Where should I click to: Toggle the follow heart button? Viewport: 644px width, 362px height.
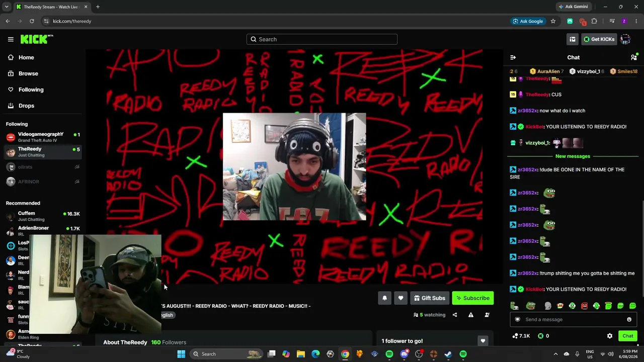[x=400, y=298]
